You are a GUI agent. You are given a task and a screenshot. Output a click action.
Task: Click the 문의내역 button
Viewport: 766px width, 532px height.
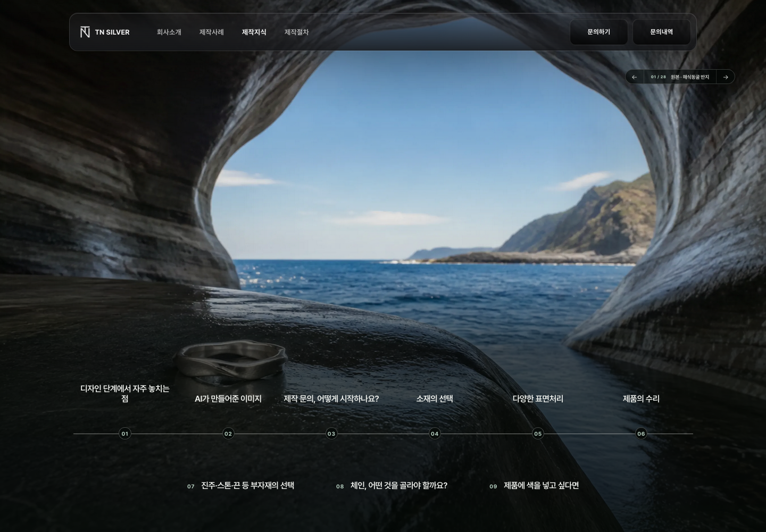[x=662, y=32]
